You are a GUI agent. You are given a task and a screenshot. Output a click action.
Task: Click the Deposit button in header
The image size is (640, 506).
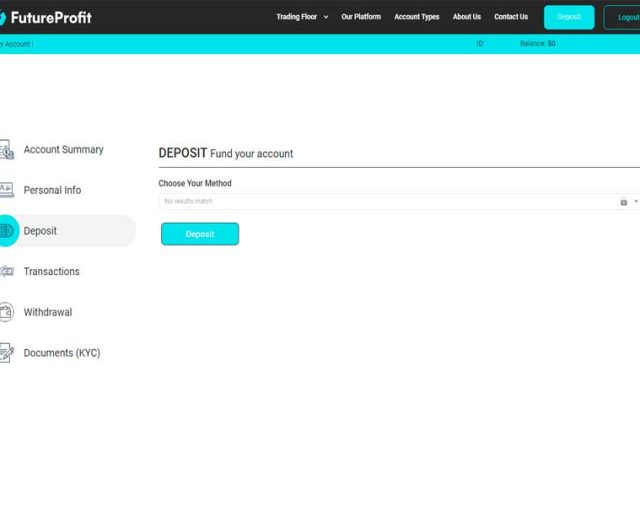569,17
